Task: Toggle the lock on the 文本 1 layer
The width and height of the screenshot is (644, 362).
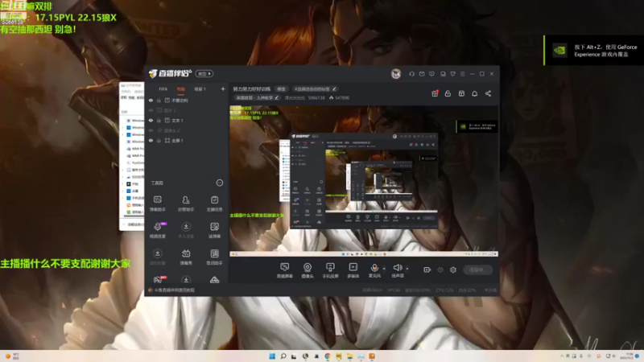Action: point(159,121)
